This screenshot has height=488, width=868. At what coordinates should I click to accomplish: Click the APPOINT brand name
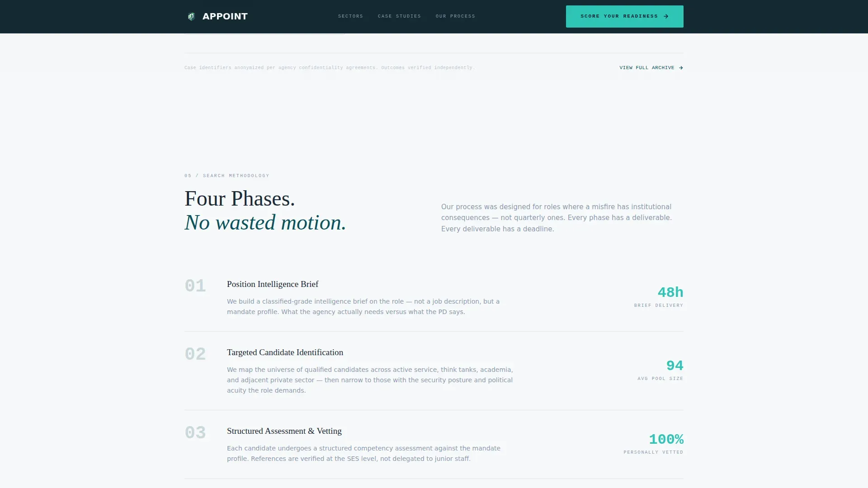click(225, 16)
